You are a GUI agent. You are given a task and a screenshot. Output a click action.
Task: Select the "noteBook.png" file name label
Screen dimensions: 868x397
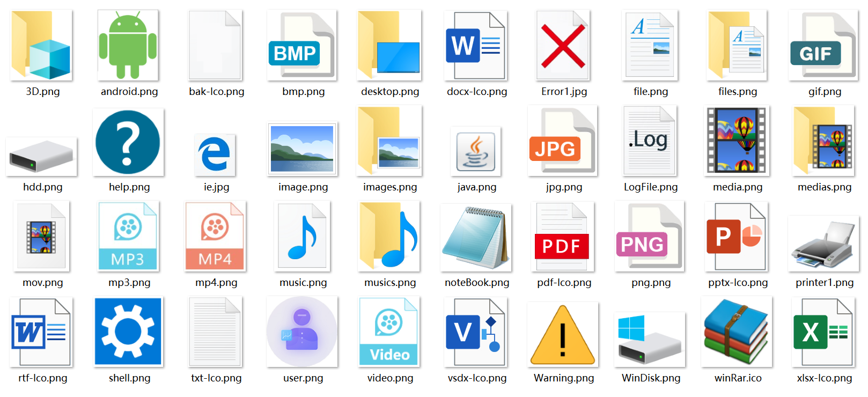pos(477,283)
